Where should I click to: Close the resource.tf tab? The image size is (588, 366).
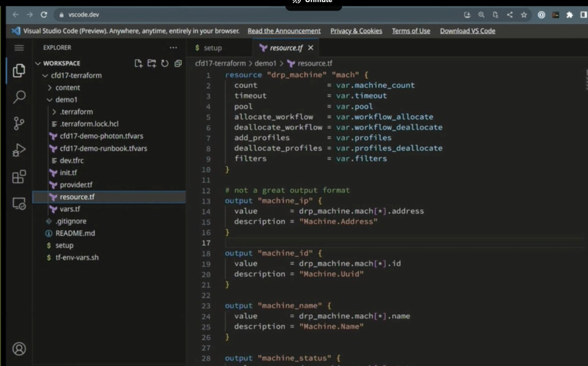[310, 48]
